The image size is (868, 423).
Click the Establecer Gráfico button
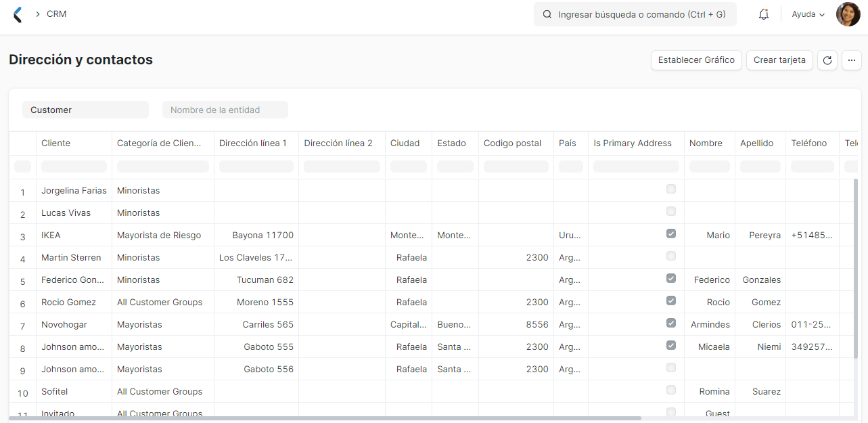click(x=696, y=60)
